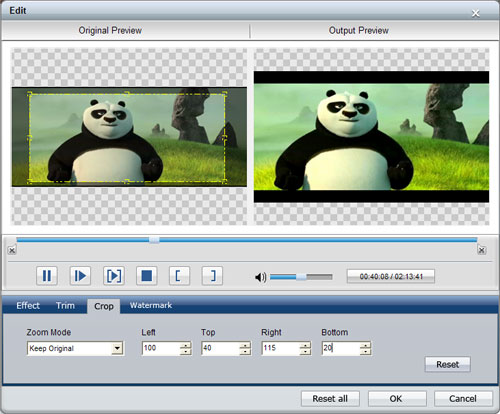
Task: Click the volume slider handle
Action: click(x=301, y=277)
